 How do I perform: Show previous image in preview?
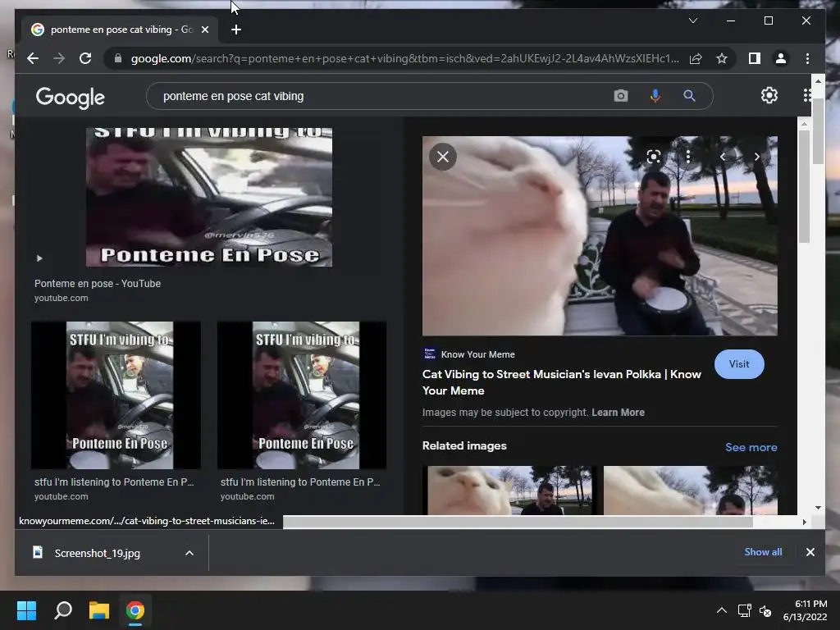723,157
